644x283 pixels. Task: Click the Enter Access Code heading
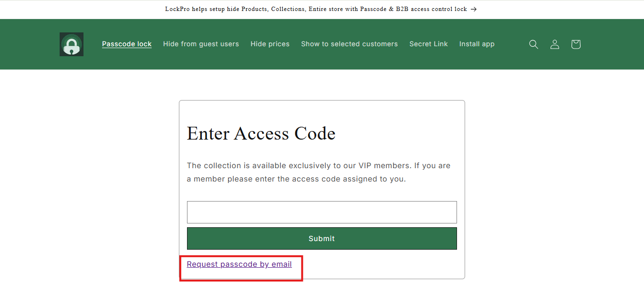click(x=261, y=133)
